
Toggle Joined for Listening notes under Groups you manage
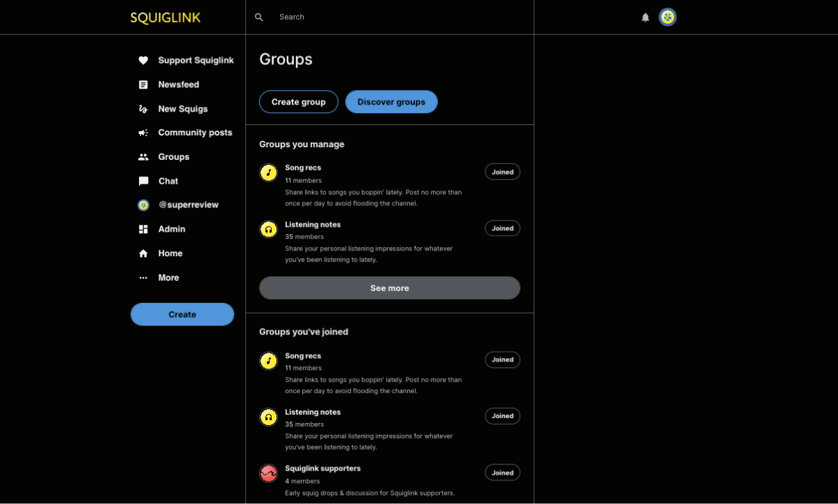[x=502, y=228]
